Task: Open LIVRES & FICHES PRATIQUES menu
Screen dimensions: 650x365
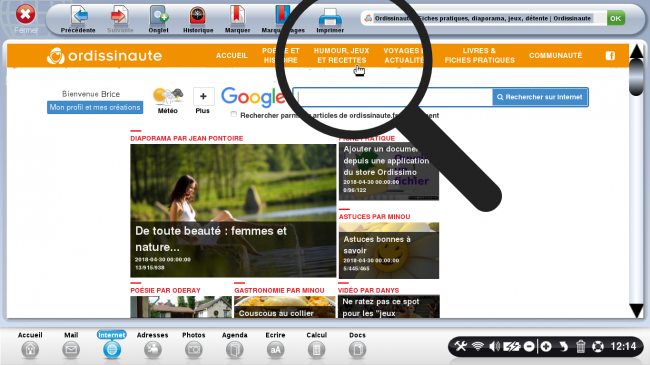Action: [x=480, y=56]
